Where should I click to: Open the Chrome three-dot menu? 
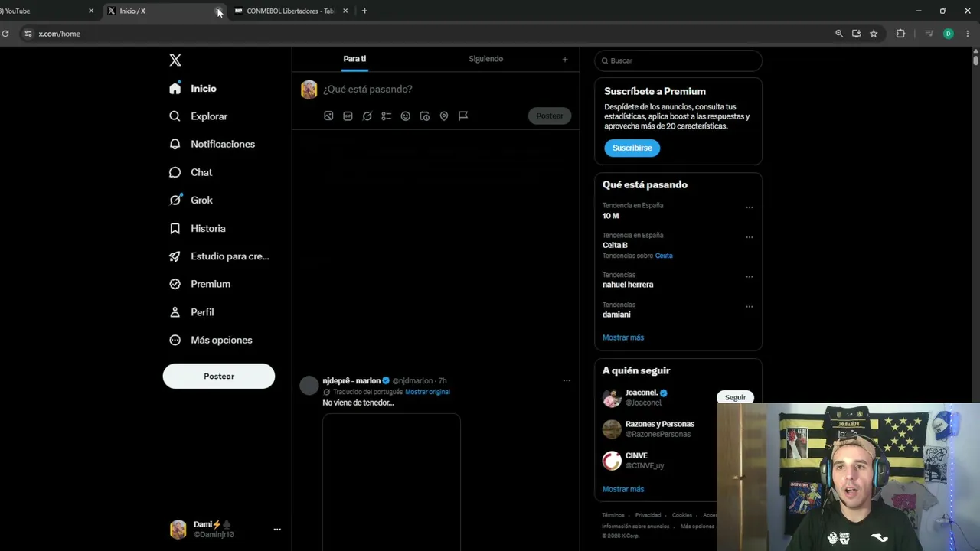tap(969, 34)
